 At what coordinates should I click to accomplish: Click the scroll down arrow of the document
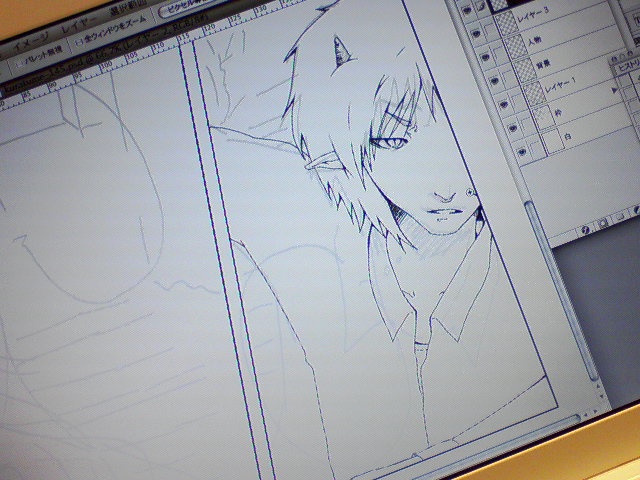600,396
